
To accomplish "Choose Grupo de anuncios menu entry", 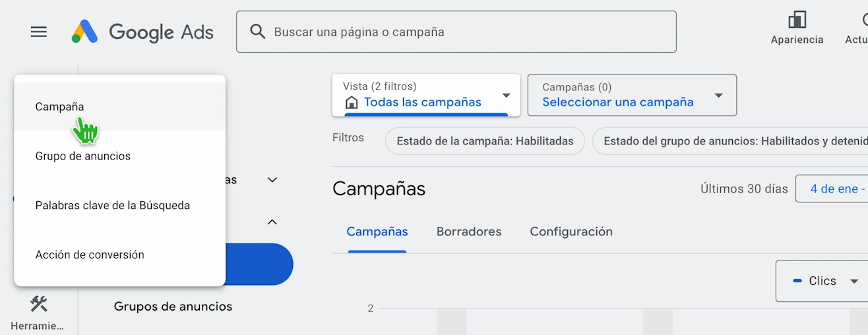I will [83, 156].
